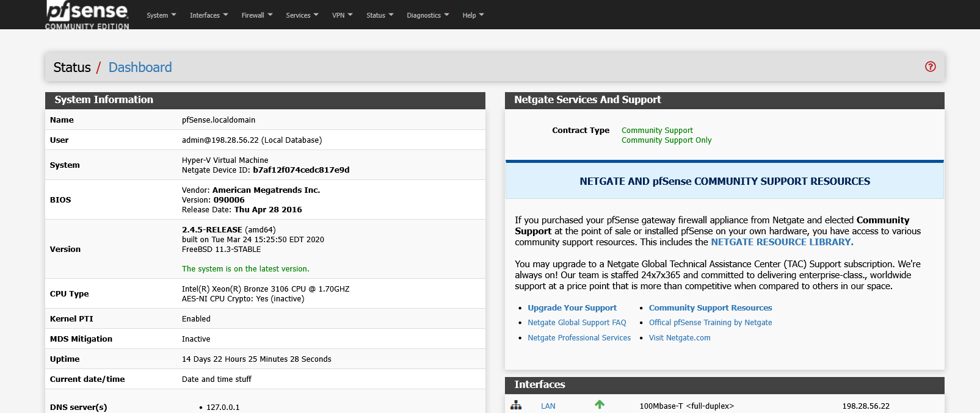
Task: Click the pfSense Community Edition logo
Action: [87, 15]
